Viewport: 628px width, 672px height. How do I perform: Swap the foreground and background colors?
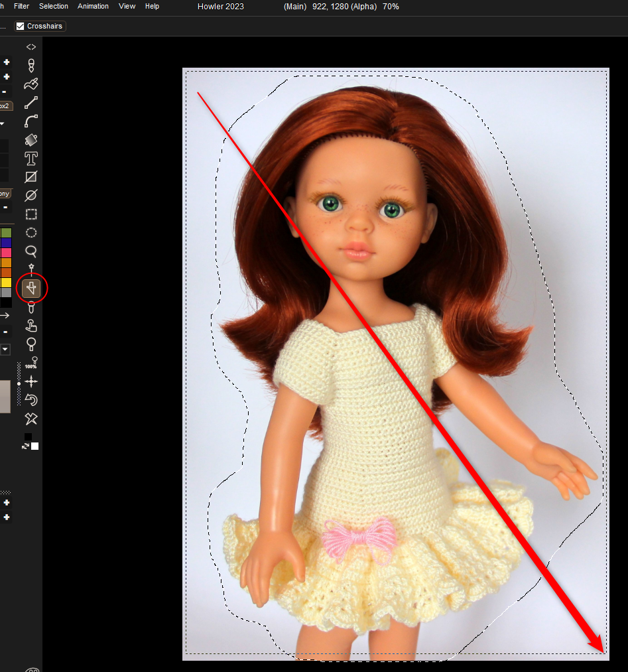point(27,446)
